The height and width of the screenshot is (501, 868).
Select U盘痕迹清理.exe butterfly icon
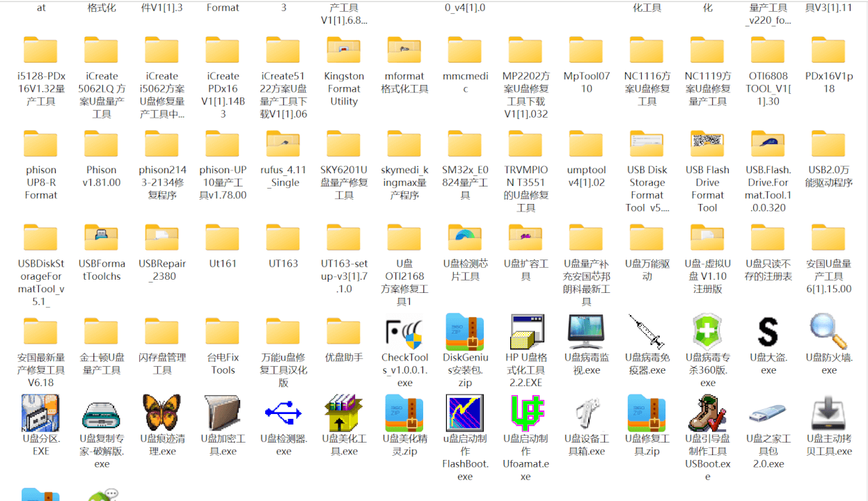tap(161, 413)
